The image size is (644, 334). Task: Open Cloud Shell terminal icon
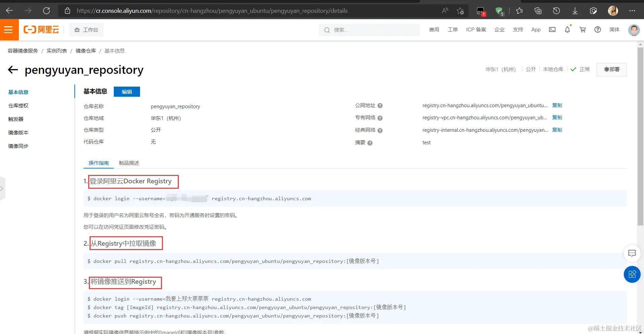coord(552,30)
